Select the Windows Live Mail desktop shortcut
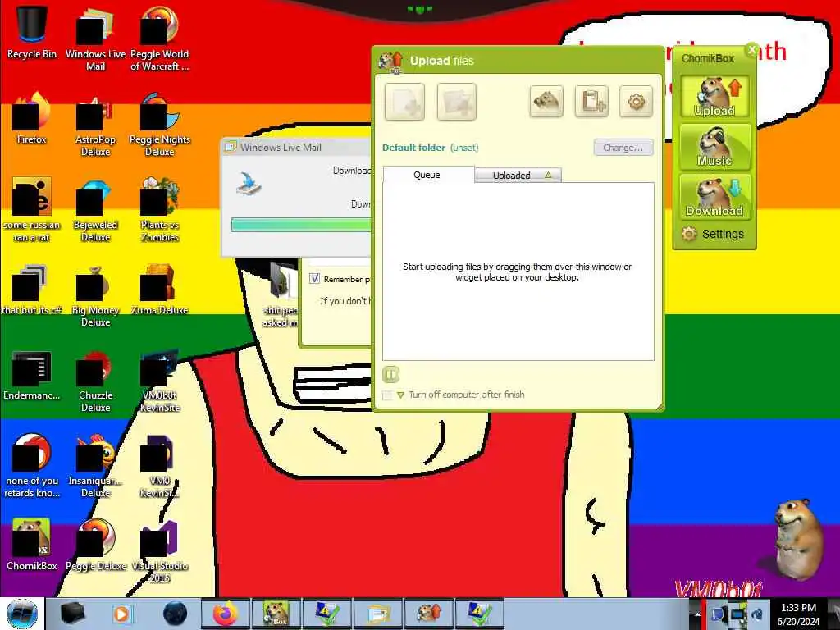This screenshot has width=840, height=630. point(95,39)
